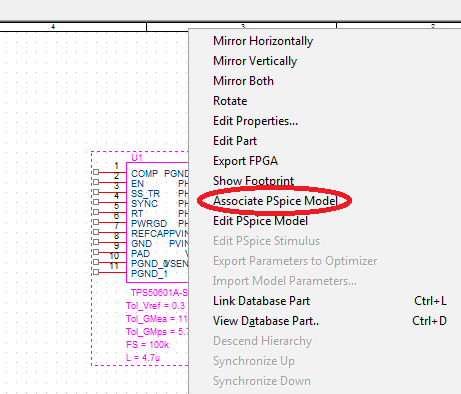The height and width of the screenshot is (394, 461).
Task: Select the U1 reference designator label
Action: (x=137, y=158)
